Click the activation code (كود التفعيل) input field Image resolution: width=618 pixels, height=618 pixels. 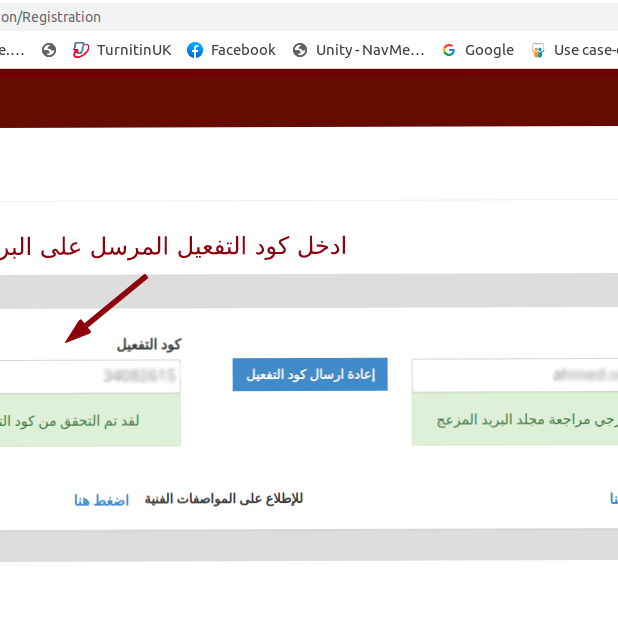[90, 376]
